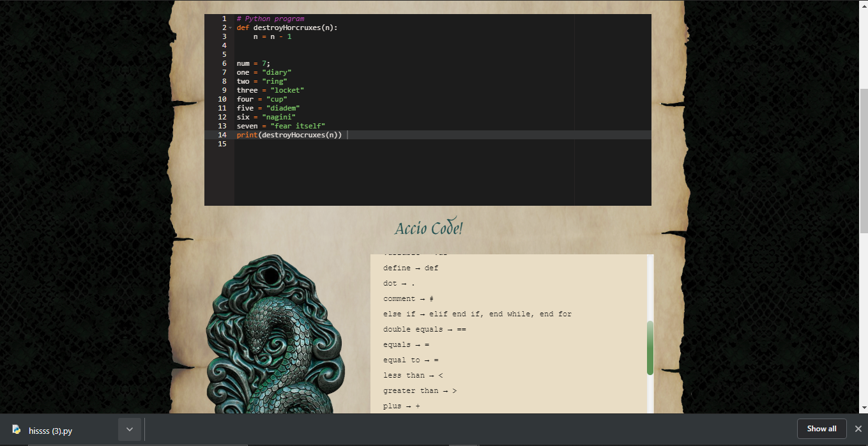
Task: Collapse the def fold arrow at line 2
Action: pyautogui.click(x=229, y=28)
